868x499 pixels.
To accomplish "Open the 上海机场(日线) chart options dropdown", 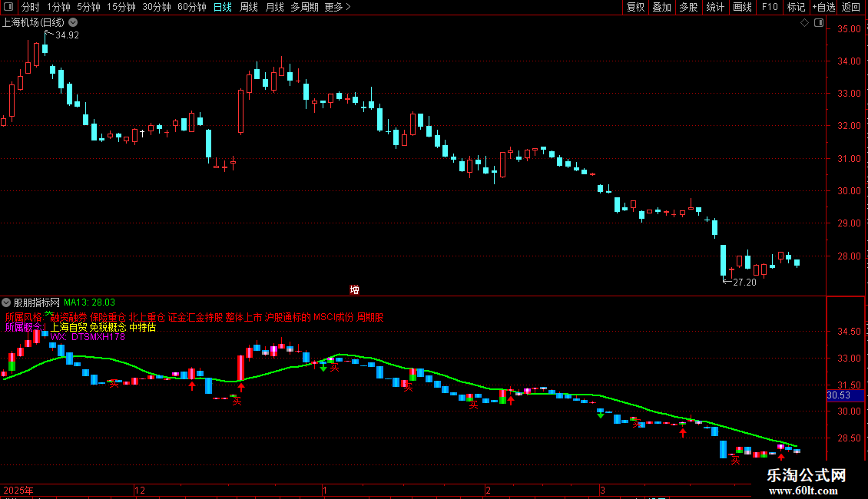I will click(73, 23).
